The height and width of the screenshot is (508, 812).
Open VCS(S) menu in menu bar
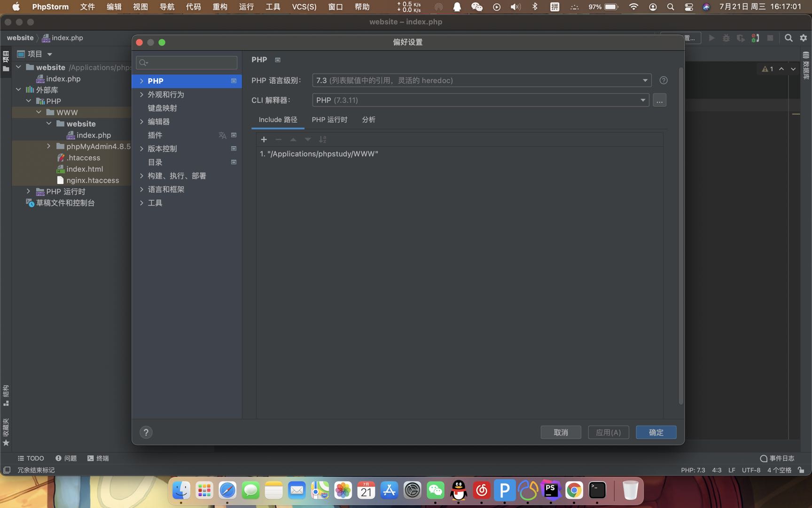(x=304, y=7)
